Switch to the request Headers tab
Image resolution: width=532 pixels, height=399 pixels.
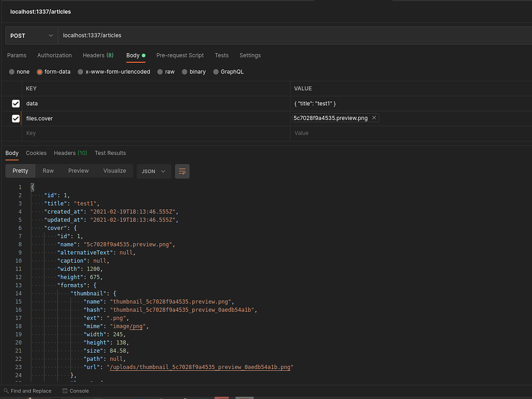(x=97, y=55)
